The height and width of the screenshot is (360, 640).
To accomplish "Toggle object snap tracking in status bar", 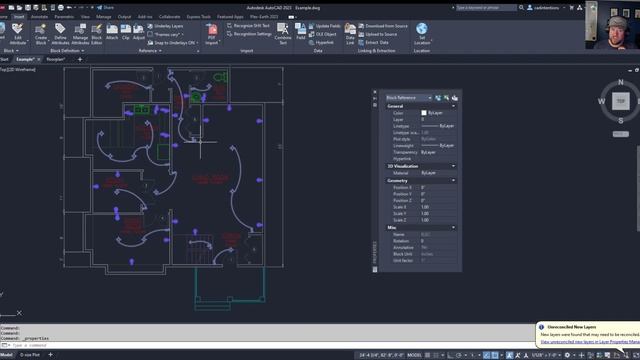I will [486, 355].
